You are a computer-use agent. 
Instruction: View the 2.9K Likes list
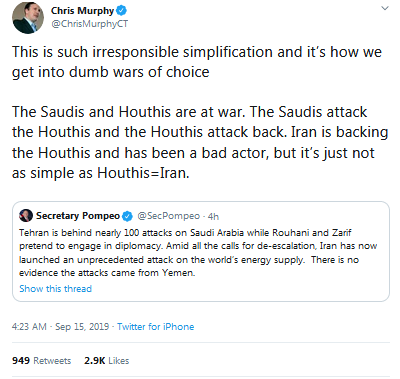point(107,361)
